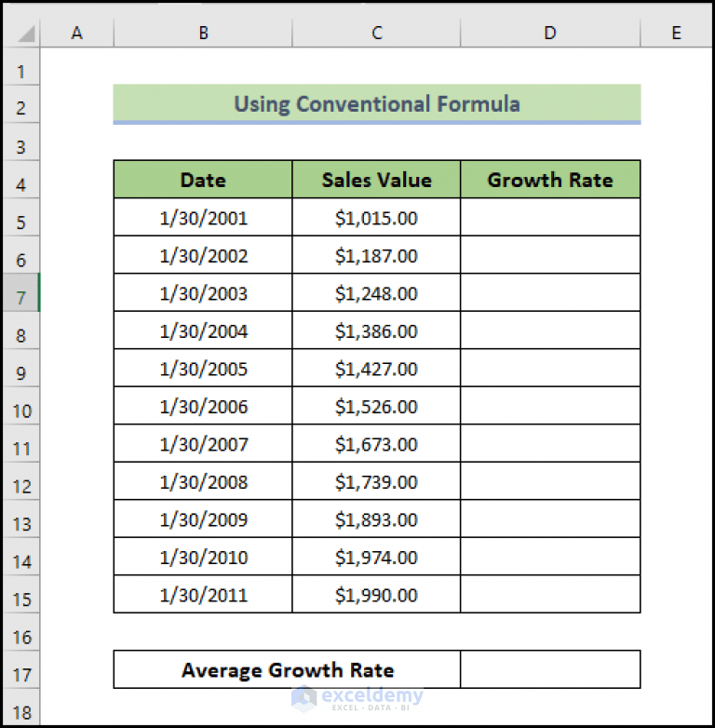Click the $1,015.00 sales value cell

376,217
